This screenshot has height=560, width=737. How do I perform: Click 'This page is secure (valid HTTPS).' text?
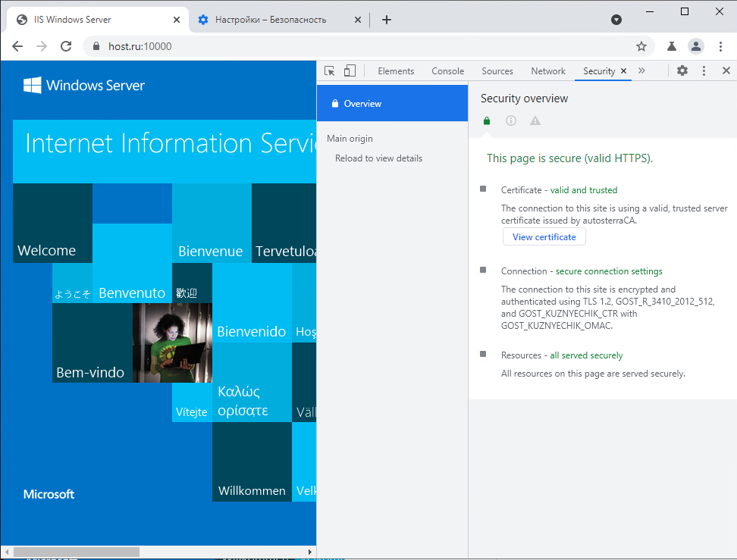569,158
